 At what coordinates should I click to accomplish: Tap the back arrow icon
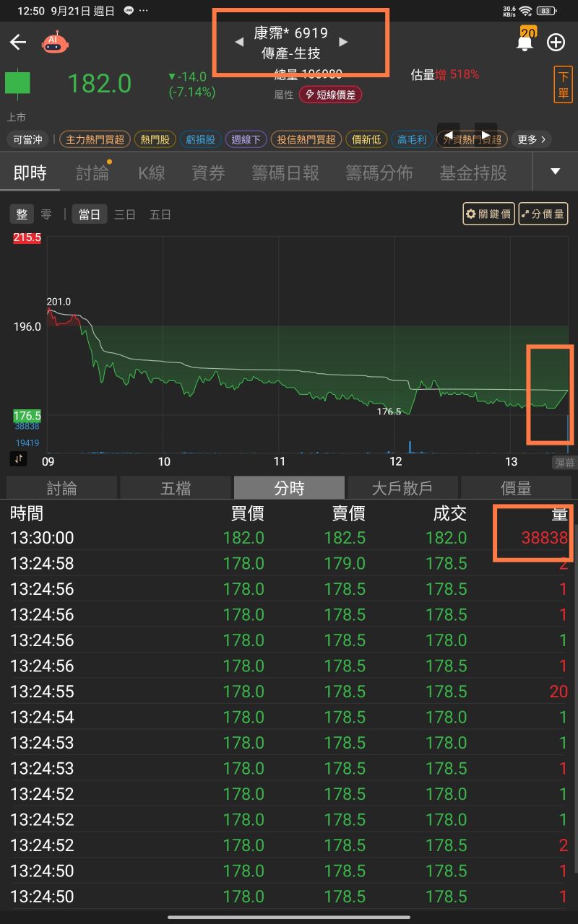[x=18, y=43]
